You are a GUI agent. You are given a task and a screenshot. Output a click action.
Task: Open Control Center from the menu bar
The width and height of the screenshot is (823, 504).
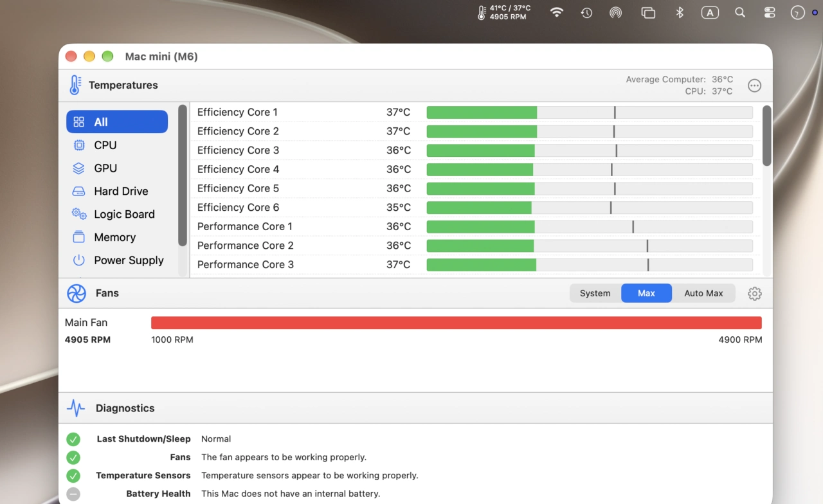point(770,13)
